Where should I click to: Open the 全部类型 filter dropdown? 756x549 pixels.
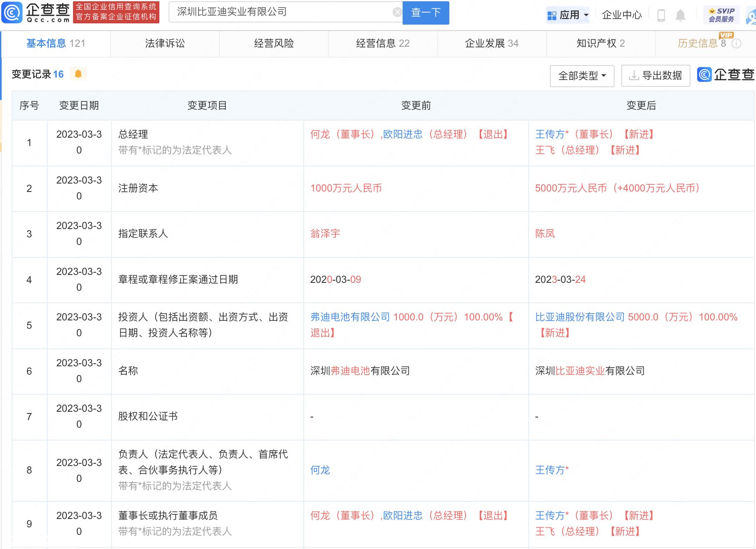point(582,76)
